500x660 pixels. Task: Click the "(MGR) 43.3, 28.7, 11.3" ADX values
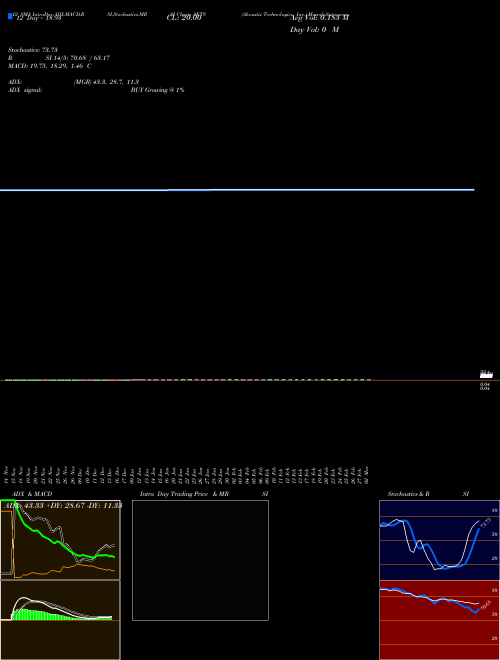(106, 82)
